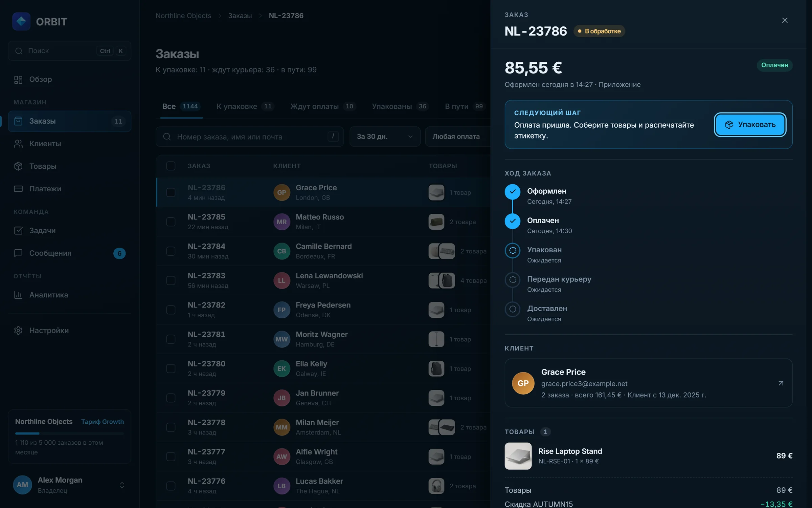Screen dimensions: 812x508
Task: Switch to К упаковке tab
Action: (x=245, y=106)
